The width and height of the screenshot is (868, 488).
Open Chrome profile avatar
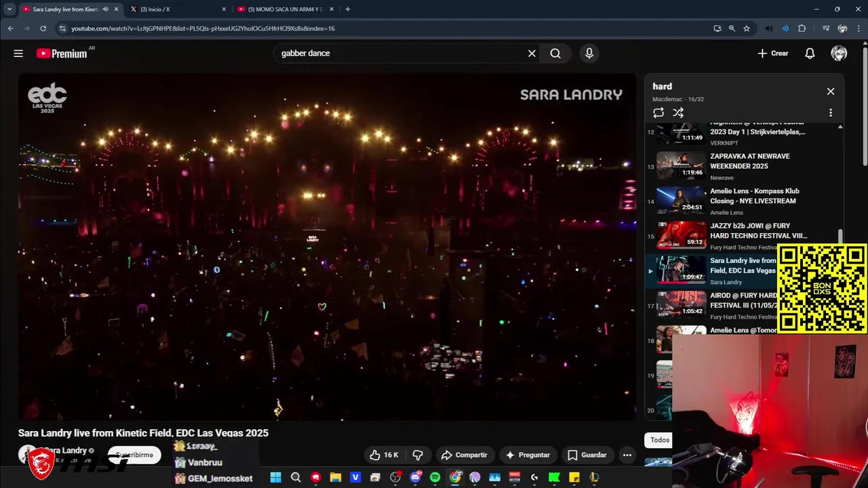point(842,28)
